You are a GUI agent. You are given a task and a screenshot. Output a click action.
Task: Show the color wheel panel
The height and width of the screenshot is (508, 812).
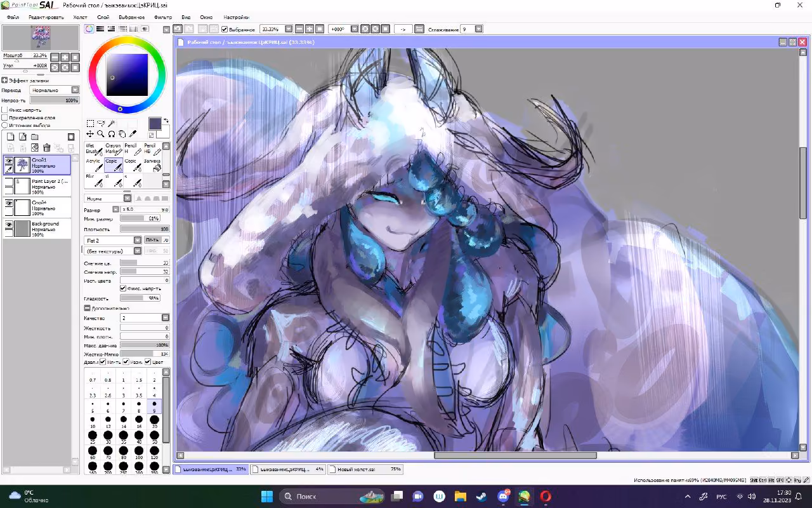[x=89, y=29]
